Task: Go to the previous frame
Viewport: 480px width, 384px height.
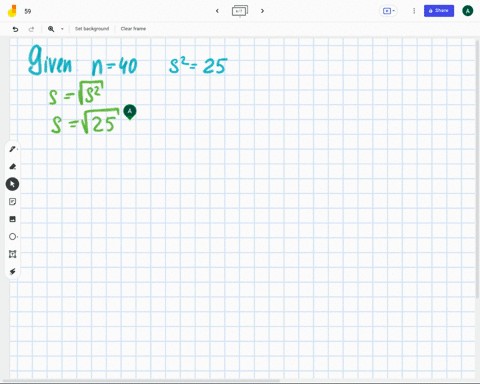Action: 217,11
